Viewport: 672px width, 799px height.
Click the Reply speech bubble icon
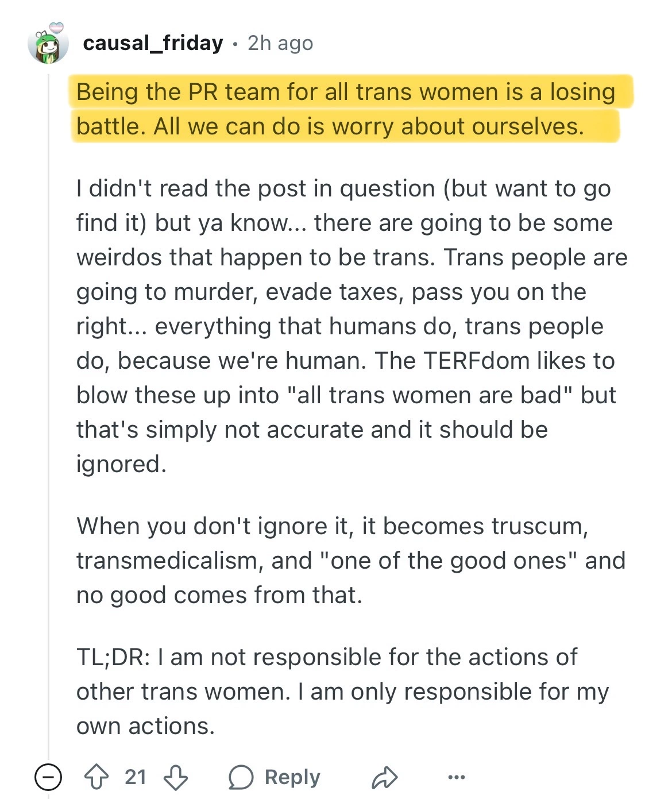tap(241, 778)
